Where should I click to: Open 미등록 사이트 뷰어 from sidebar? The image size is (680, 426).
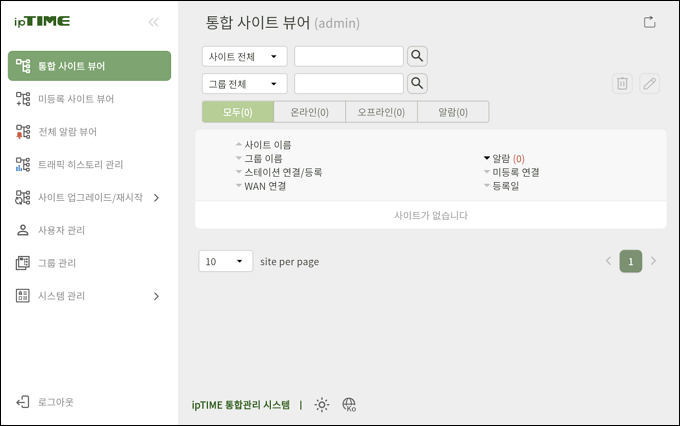tap(76, 99)
